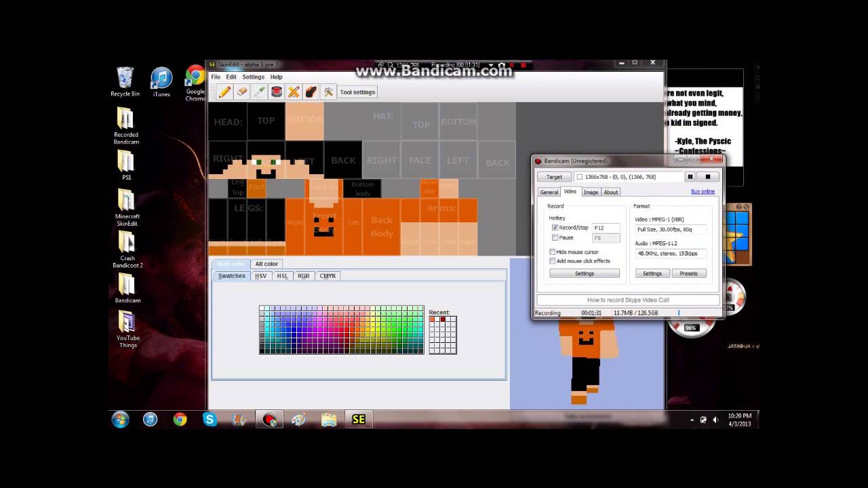Select the Recorded Bandicam folder
Screen dimensions: 868x488
pyautogui.click(x=126, y=127)
